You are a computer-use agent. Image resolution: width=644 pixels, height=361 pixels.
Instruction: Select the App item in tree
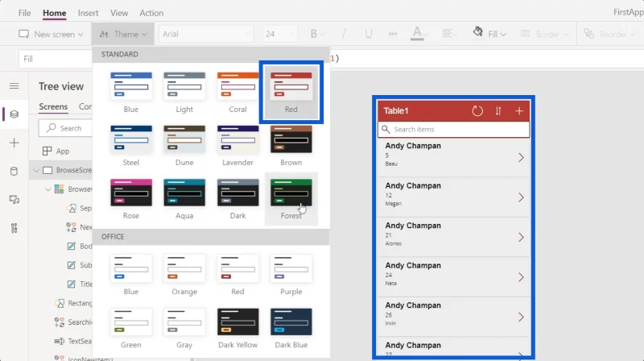(x=56, y=151)
